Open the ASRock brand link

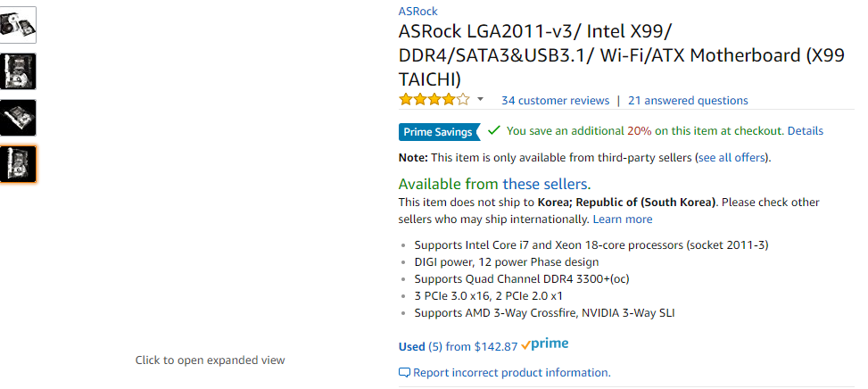418,11
